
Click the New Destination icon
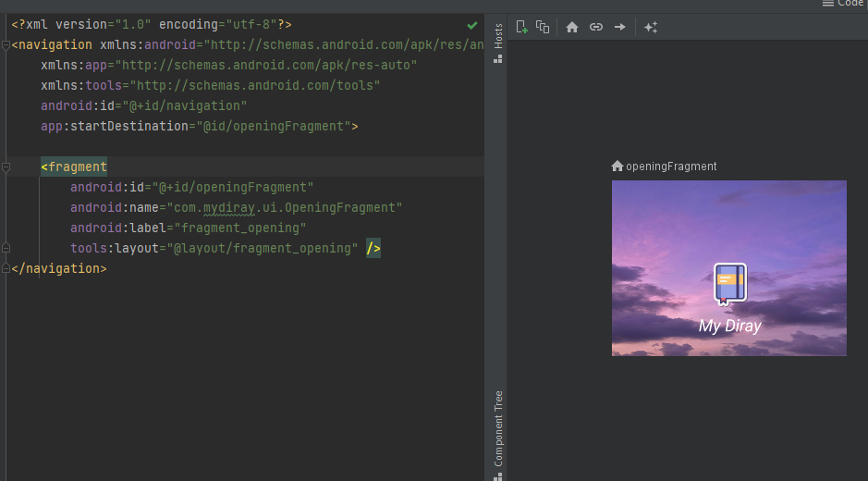coord(521,27)
